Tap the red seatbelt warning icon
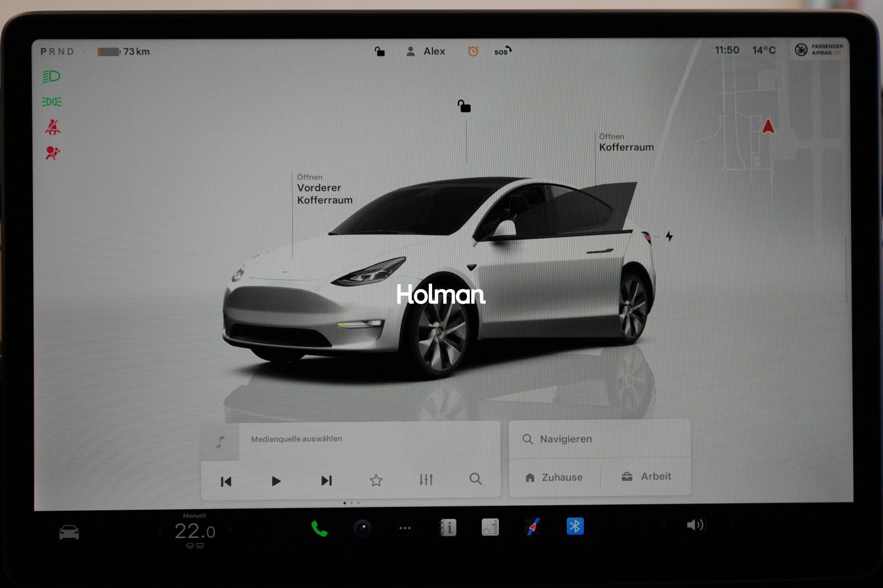Viewport: 883px width, 588px height. click(x=52, y=127)
